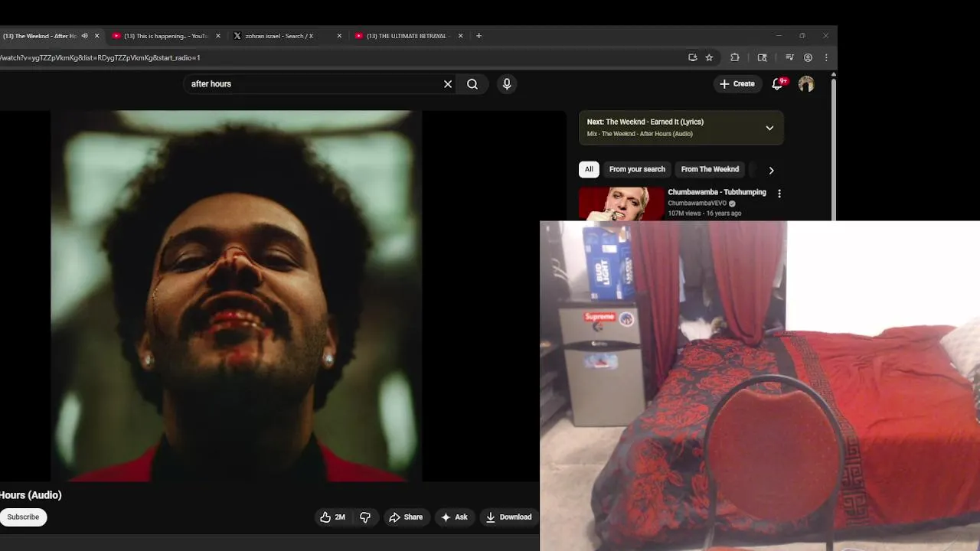This screenshot has width=980, height=551.
Task: Select 'From your search' chip
Action: click(637, 169)
